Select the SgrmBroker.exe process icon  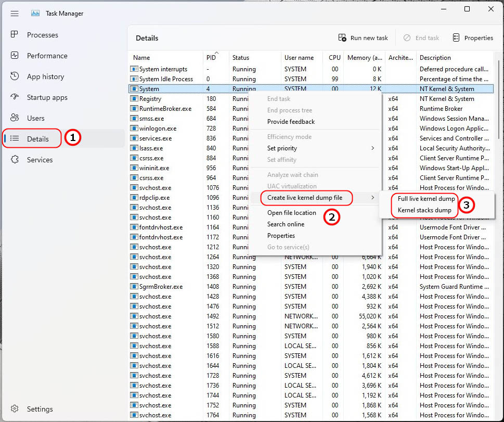(134, 287)
